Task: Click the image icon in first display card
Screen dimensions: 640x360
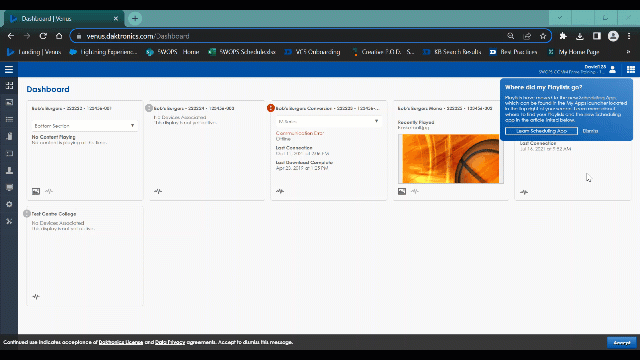Action: coord(36,191)
